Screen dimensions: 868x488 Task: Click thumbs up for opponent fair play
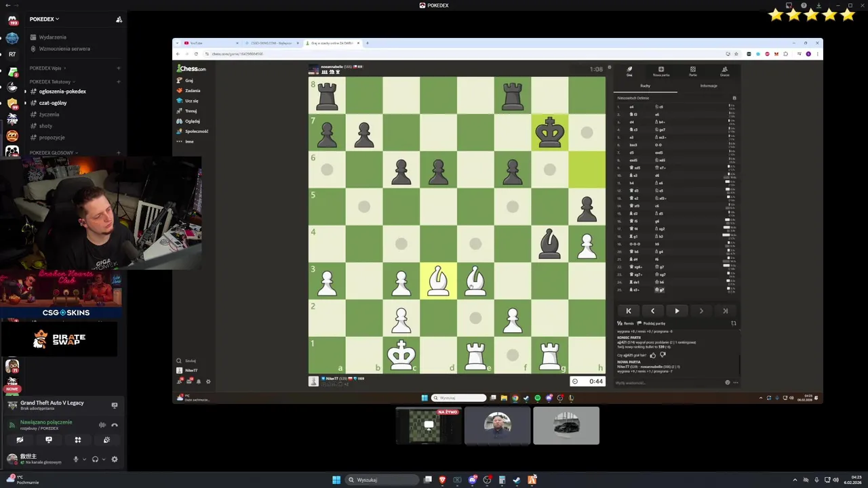(653, 354)
